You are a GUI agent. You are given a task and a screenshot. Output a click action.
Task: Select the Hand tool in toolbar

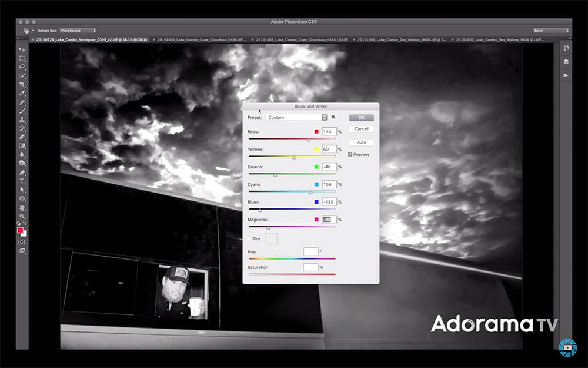tap(22, 207)
